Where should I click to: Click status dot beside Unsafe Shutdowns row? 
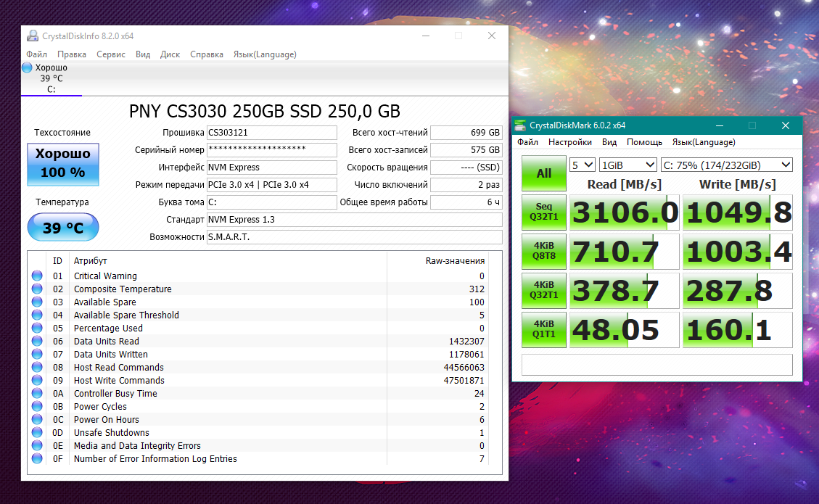pyautogui.click(x=37, y=432)
